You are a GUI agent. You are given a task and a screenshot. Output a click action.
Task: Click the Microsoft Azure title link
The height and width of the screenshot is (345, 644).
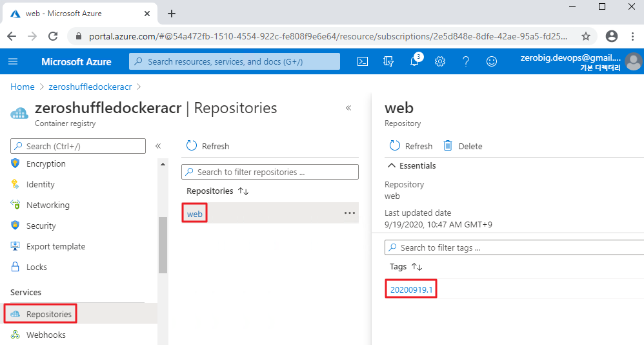pyautogui.click(x=76, y=61)
